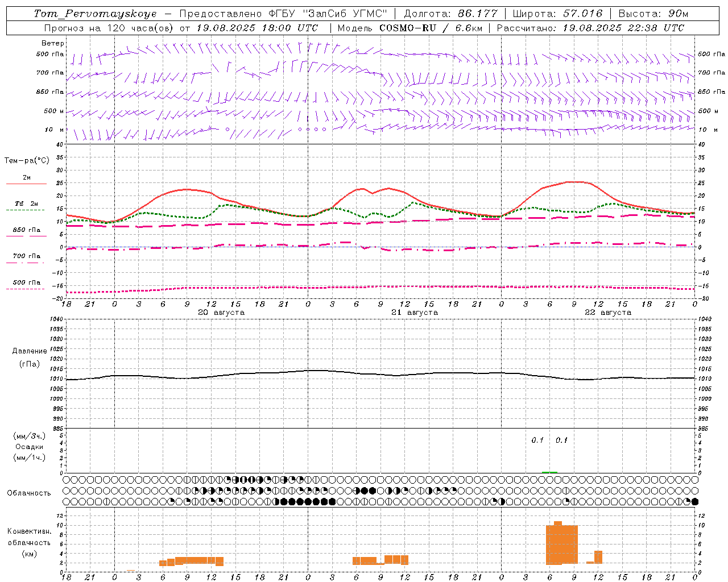The height and width of the screenshot is (582, 728).
Task: Select the Тем-ра(°C) axis title
Action: [x=27, y=161]
